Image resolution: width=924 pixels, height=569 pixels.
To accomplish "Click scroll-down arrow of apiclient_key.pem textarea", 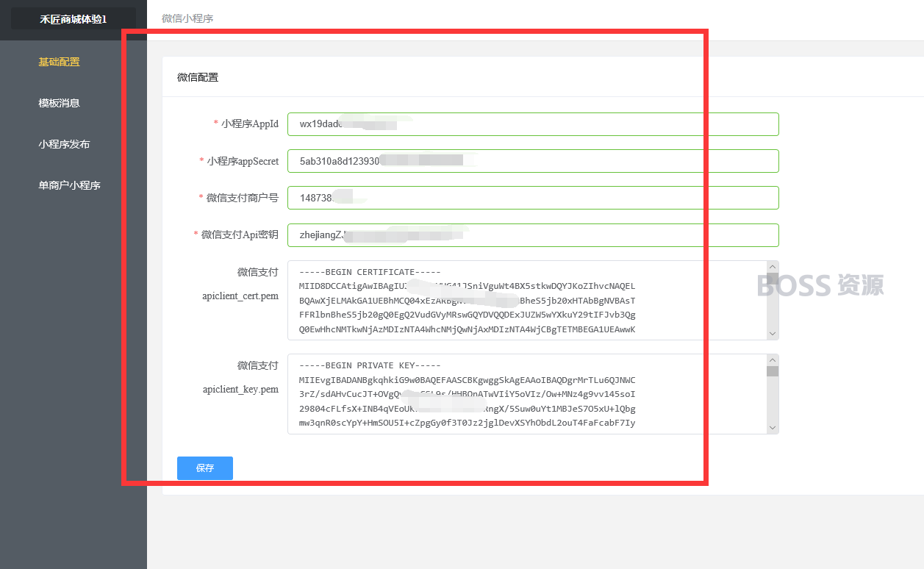I will [x=773, y=428].
